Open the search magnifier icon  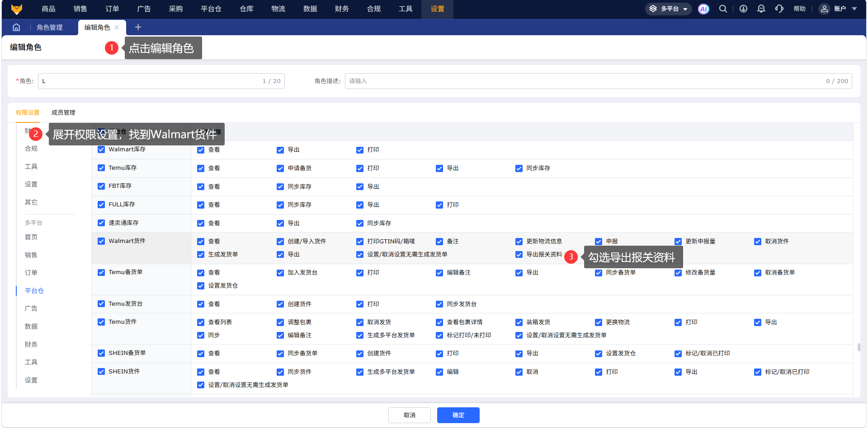723,9
